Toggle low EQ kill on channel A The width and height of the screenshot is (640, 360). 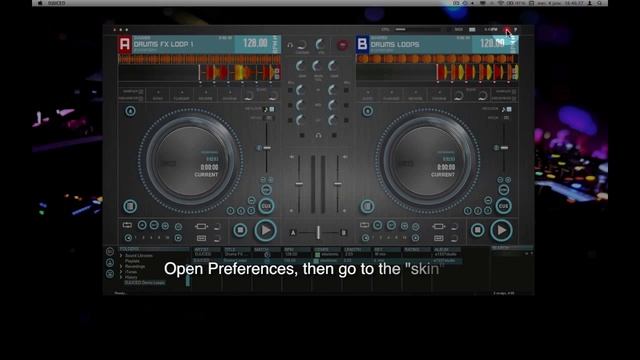point(290,120)
